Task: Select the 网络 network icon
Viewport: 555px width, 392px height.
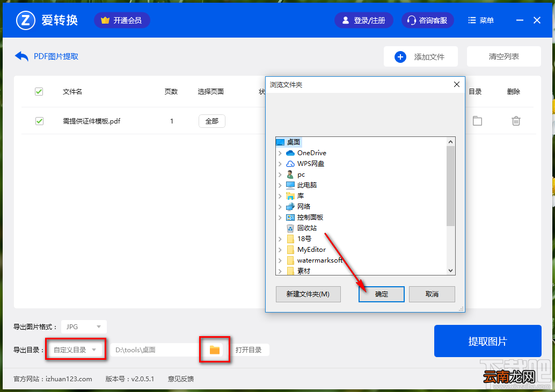Action: tap(290, 206)
